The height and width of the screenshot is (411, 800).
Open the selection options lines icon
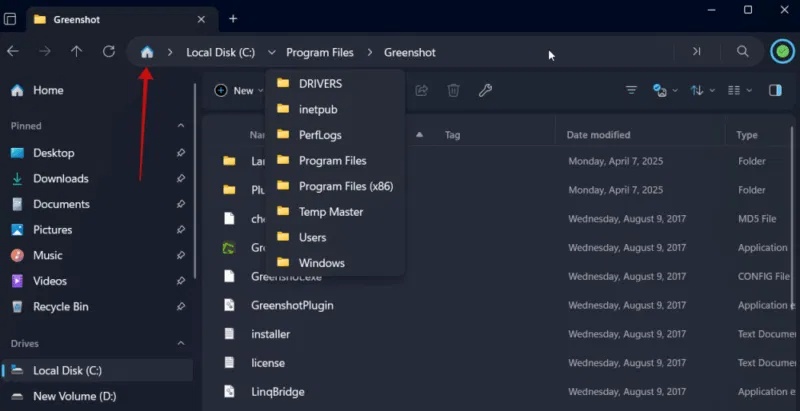[x=631, y=90]
